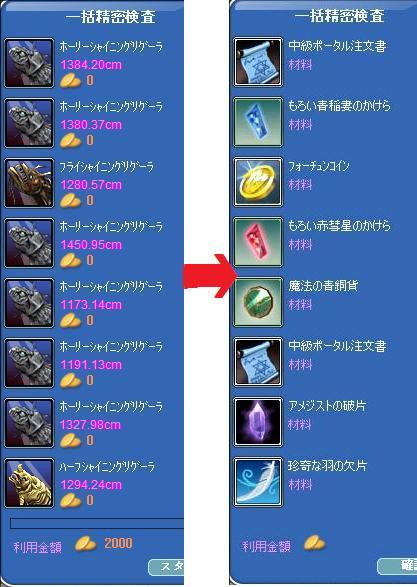Click the start button on the left panel
Image resolution: width=417 pixels, height=587 pixels.
tap(166, 568)
